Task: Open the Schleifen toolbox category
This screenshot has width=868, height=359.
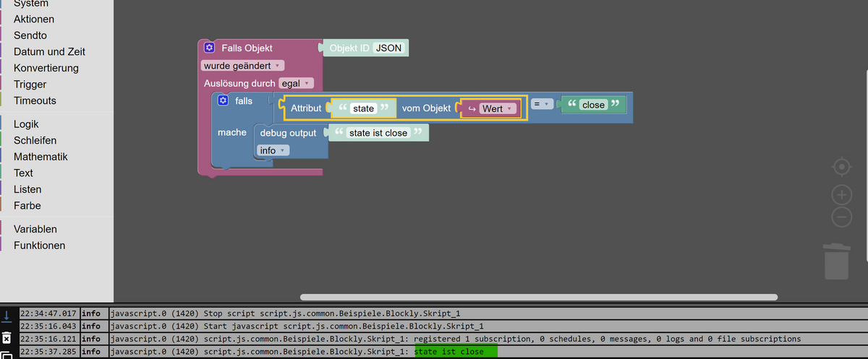Action: click(x=35, y=140)
